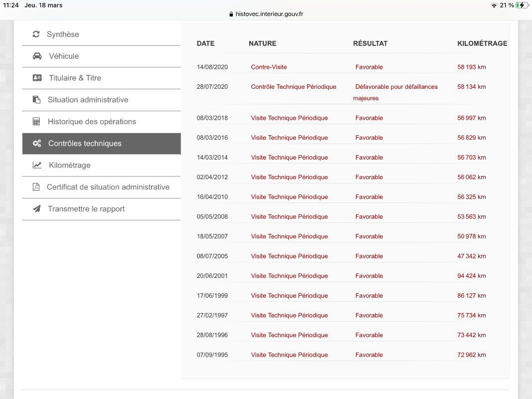Image resolution: width=532 pixels, height=399 pixels.
Task: Open Historique des opérations section
Action: click(92, 122)
